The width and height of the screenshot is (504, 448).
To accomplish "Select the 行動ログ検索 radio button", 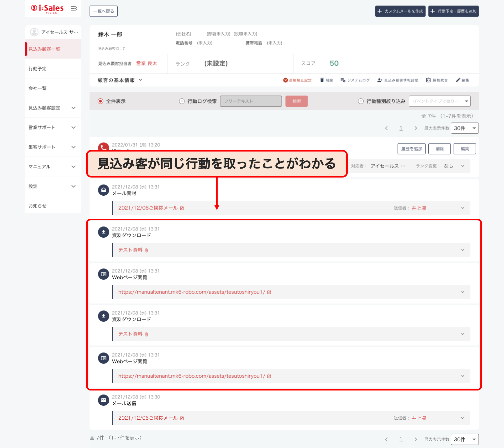I will tap(182, 101).
